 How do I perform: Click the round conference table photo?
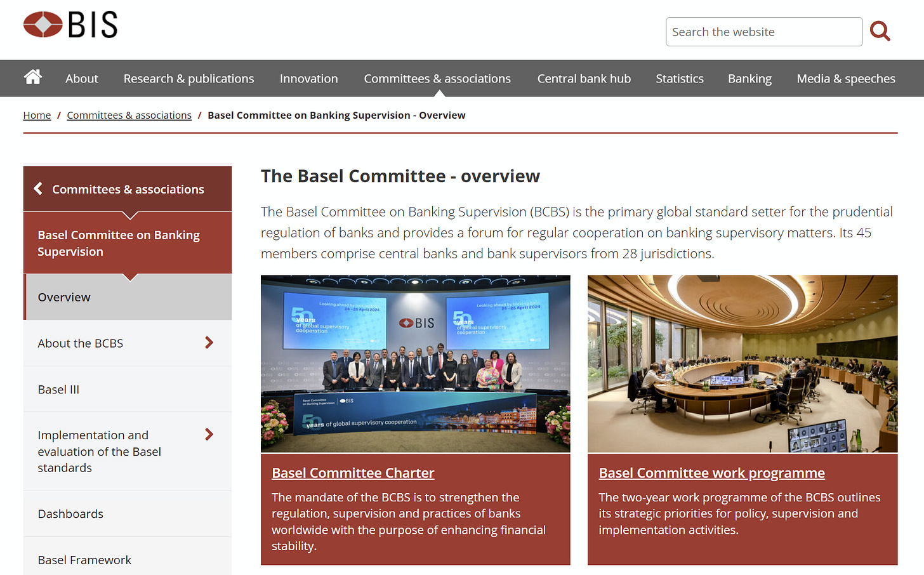coord(742,364)
